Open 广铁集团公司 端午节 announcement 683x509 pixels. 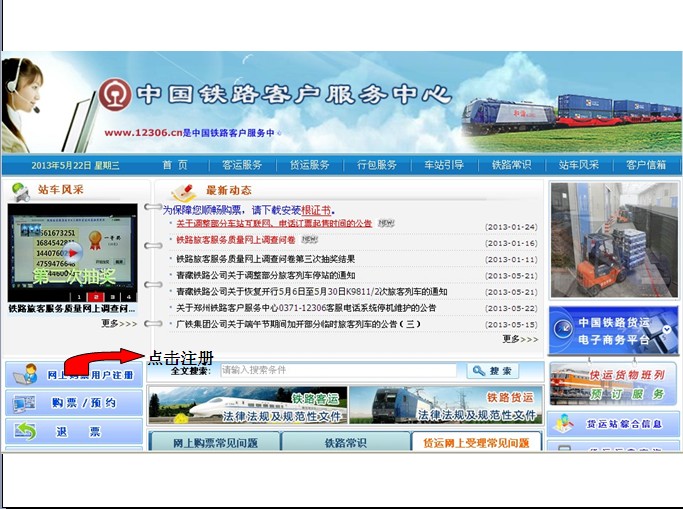[298, 324]
